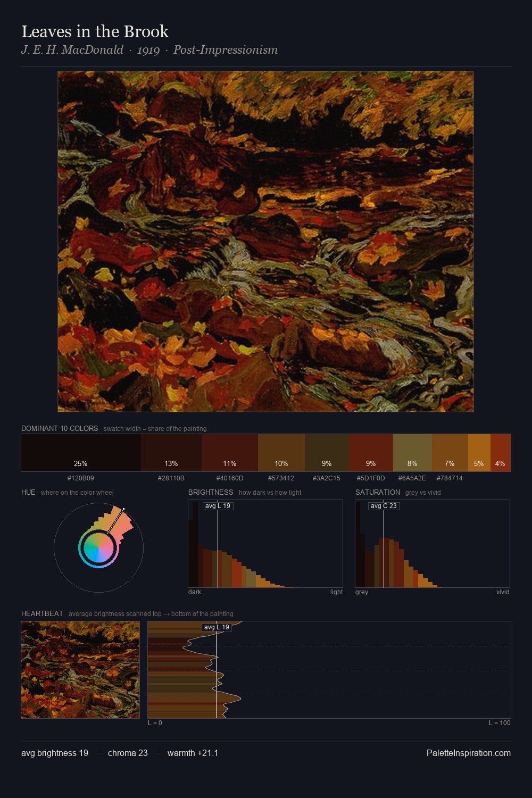
Task: Open the PaletteInspiration.com link
Action: click(469, 753)
